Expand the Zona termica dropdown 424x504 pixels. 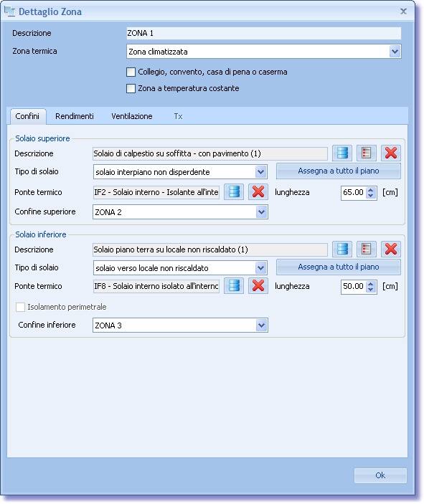(395, 52)
